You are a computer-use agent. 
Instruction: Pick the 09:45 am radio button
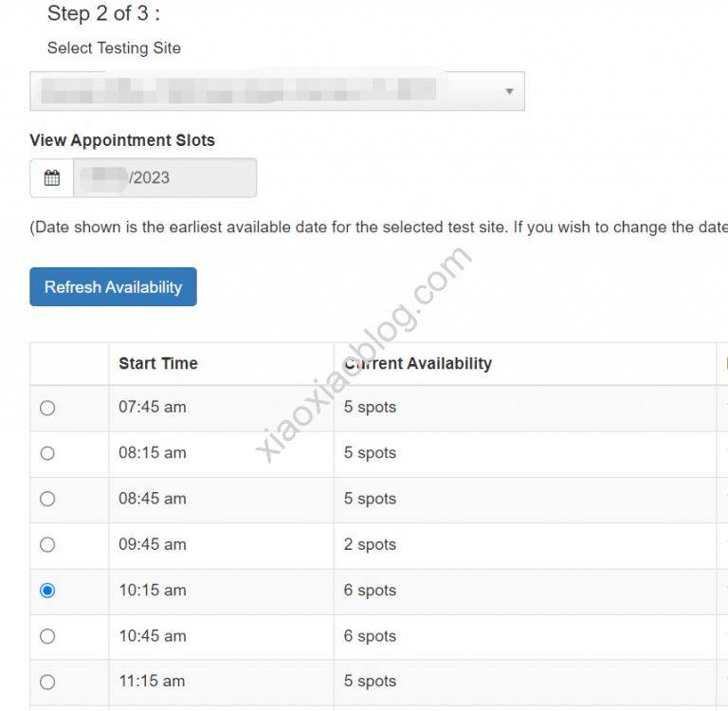(x=47, y=544)
